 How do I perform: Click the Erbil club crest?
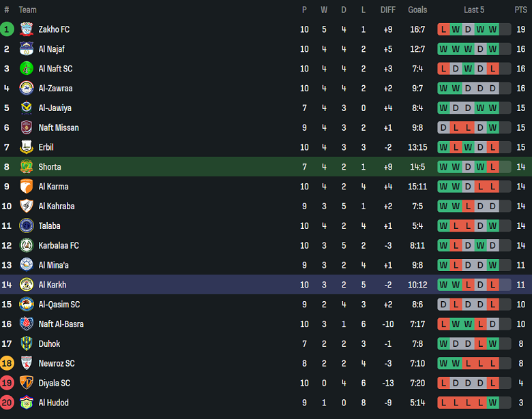click(x=26, y=147)
